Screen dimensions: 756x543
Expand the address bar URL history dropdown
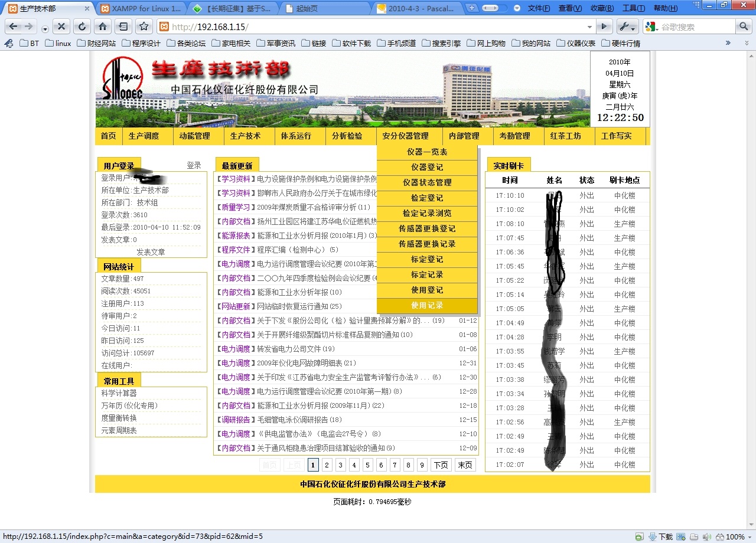click(x=589, y=27)
